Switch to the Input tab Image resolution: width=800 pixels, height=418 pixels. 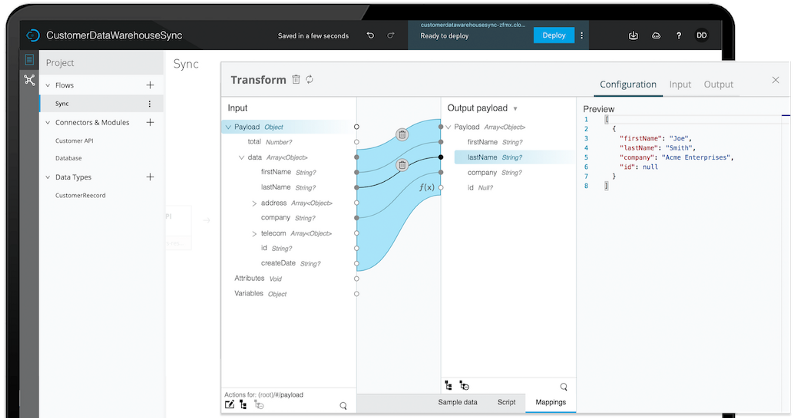tap(680, 84)
